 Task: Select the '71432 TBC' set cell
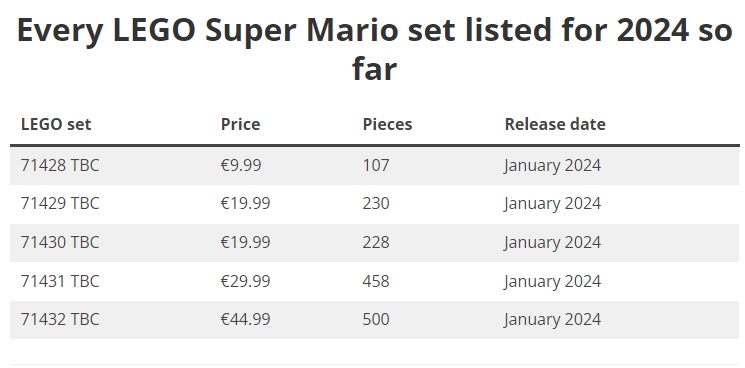(60, 319)
